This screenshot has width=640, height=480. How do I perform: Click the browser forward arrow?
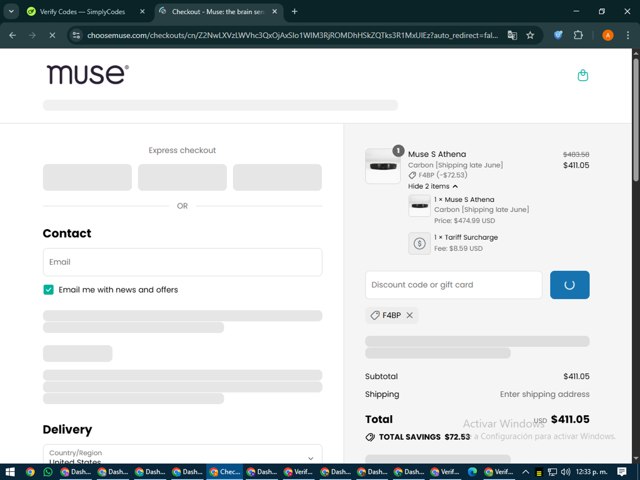coord(32,36)
